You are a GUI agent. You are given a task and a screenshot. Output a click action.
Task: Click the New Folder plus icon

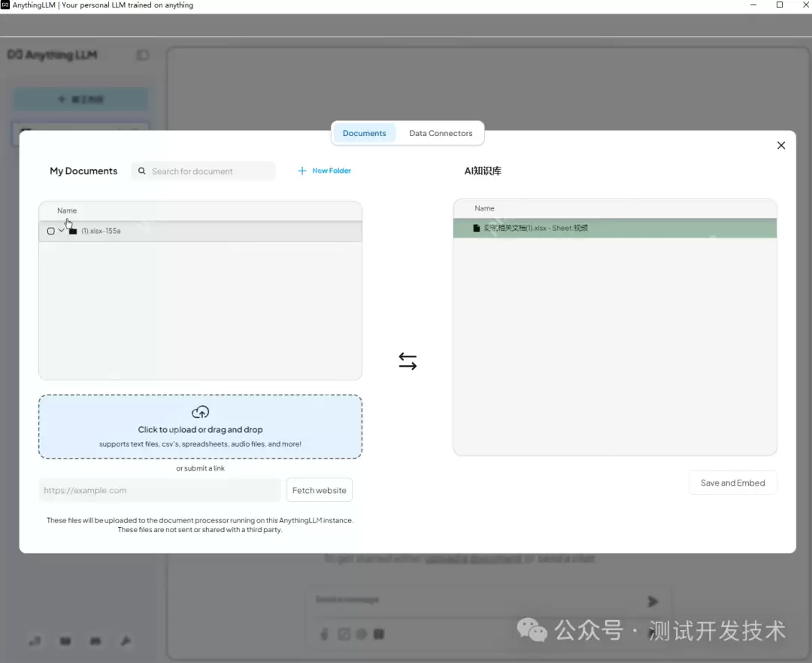301,171
